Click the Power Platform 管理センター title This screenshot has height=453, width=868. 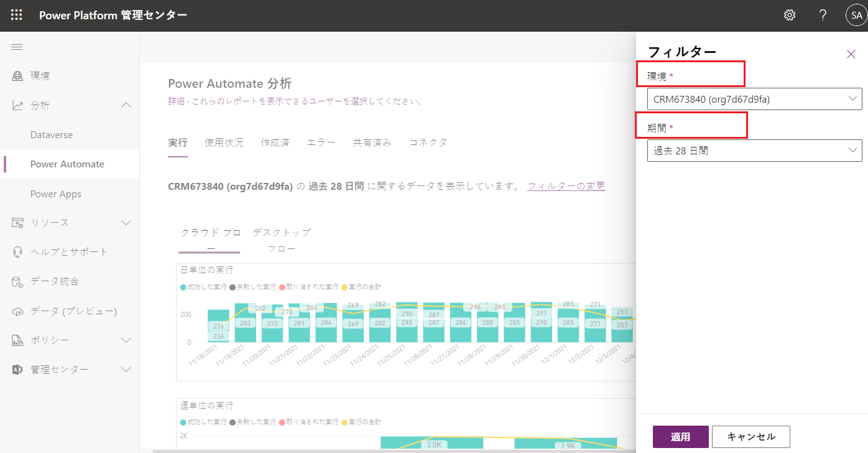point(113,15)
